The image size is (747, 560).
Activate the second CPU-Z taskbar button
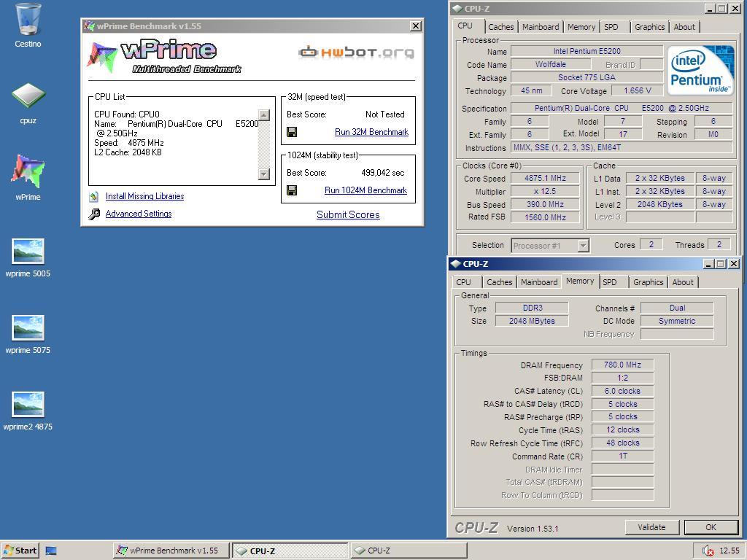409,551
